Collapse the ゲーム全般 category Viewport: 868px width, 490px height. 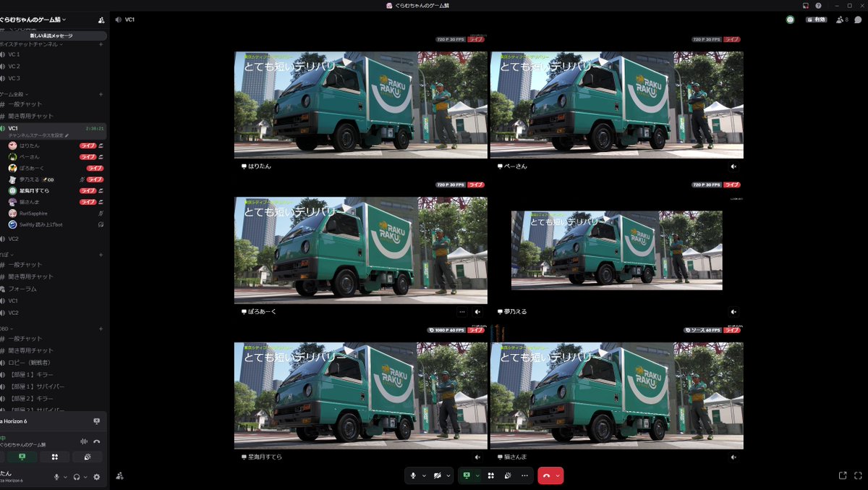(14, 94)
